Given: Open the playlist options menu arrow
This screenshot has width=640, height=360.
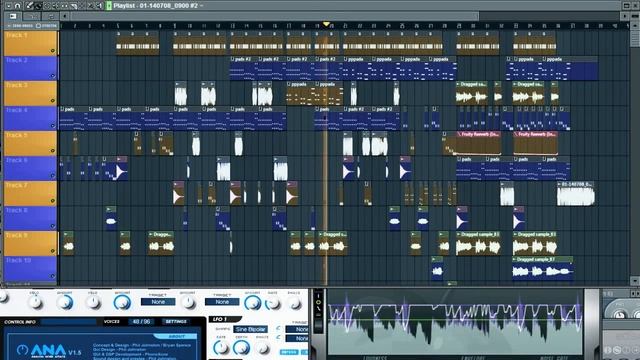Looking at the screenshot, I should (x=9, y=6).
